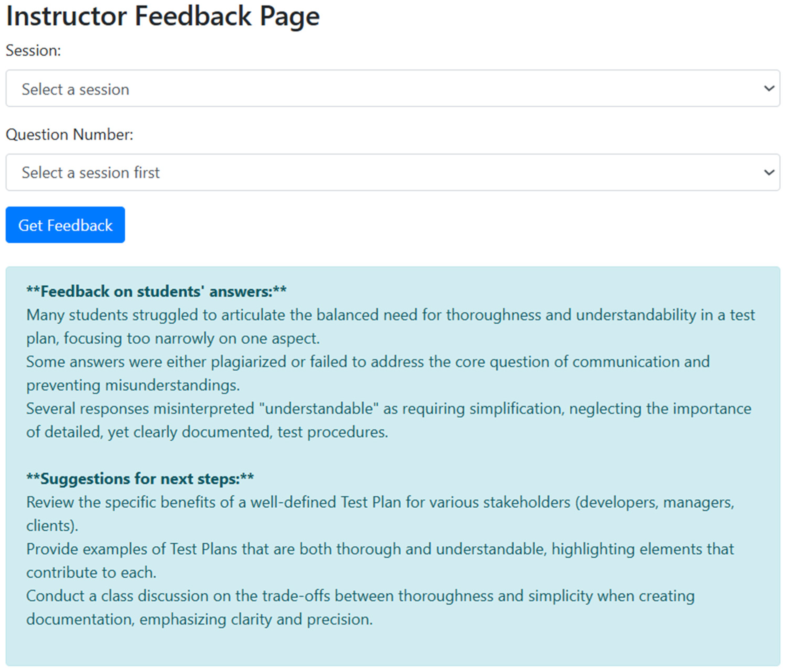Click the "Feedback on students' answers" heading
The image size is (786, 672).
(156, 292)
